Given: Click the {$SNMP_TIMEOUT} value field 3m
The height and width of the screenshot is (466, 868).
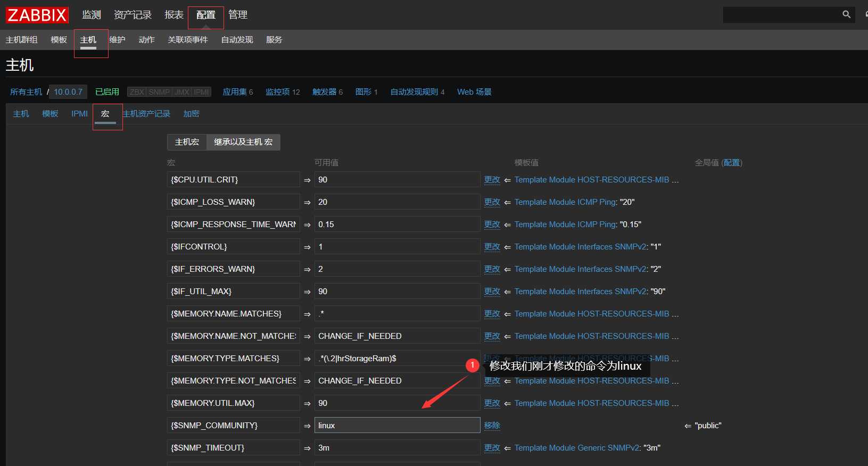Looking at the screenshot, I should click(x=397, y=448).
